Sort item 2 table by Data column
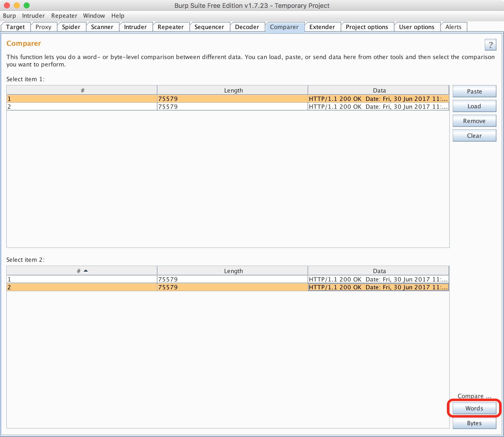 [379, 271]
